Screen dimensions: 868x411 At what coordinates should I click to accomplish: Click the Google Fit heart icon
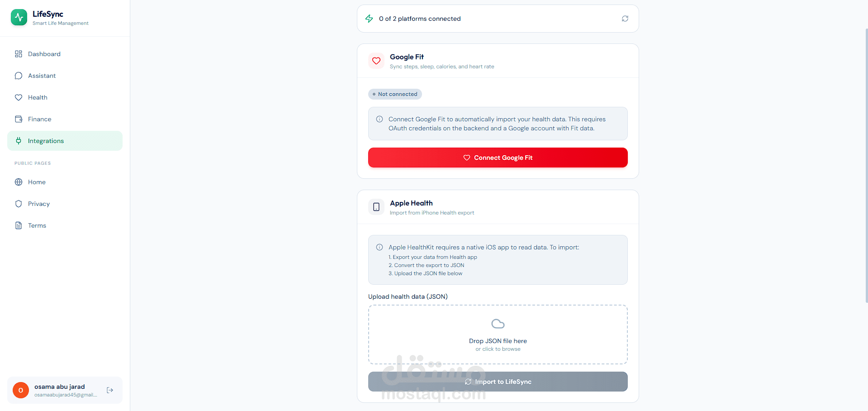coord(376,61)
